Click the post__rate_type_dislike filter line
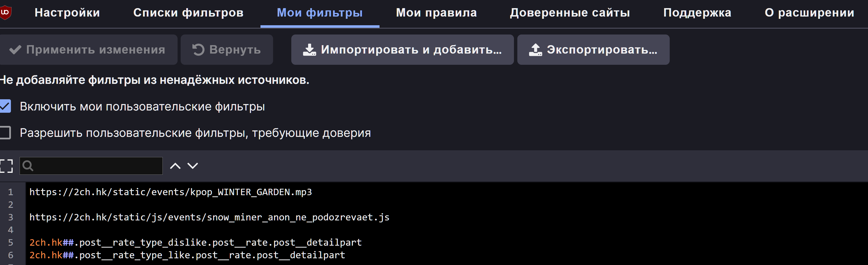 [196, 242]
